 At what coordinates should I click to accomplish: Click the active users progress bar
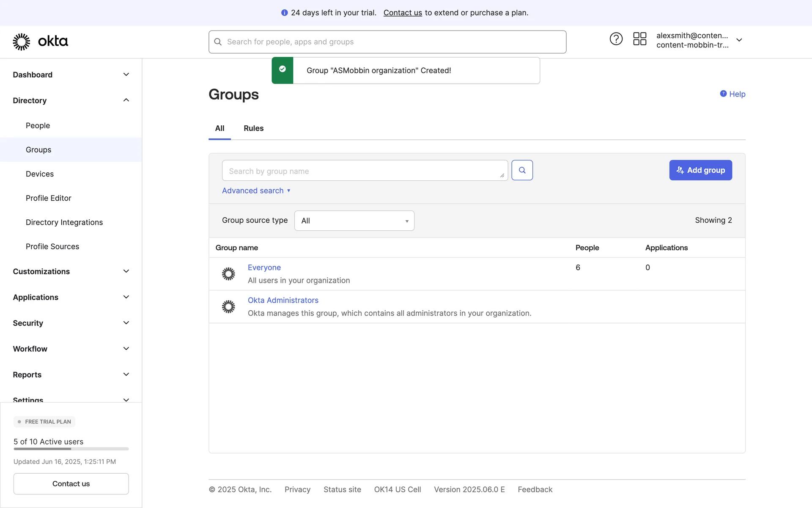tap(71, 449)
